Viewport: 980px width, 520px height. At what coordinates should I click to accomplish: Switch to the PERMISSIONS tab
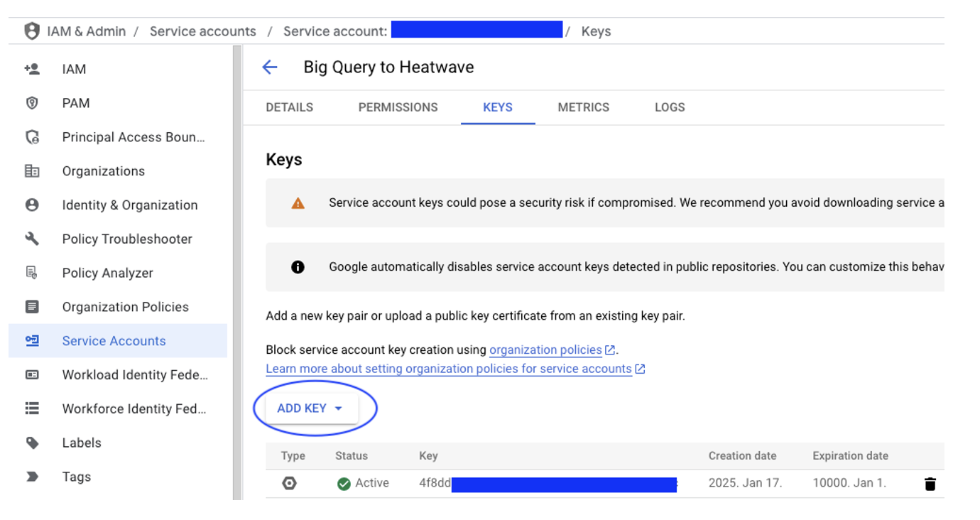click(398, 107)
